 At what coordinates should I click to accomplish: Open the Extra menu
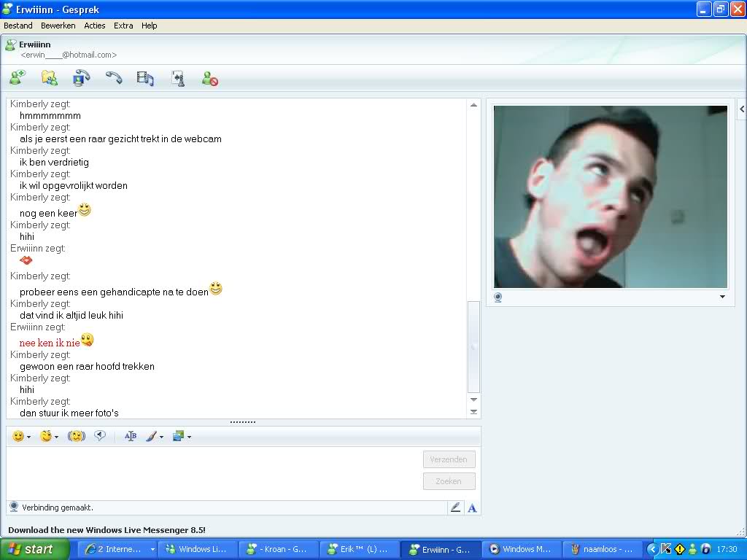(x=123, y=26)
